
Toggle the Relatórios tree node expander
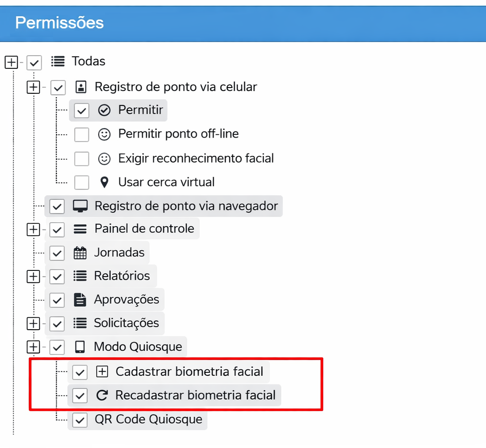point(33,276)
